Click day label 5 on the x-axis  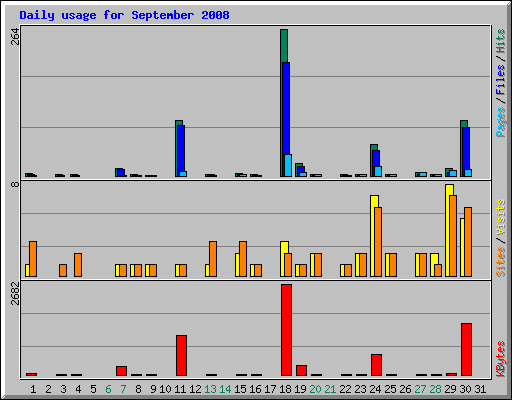[93, 389]
